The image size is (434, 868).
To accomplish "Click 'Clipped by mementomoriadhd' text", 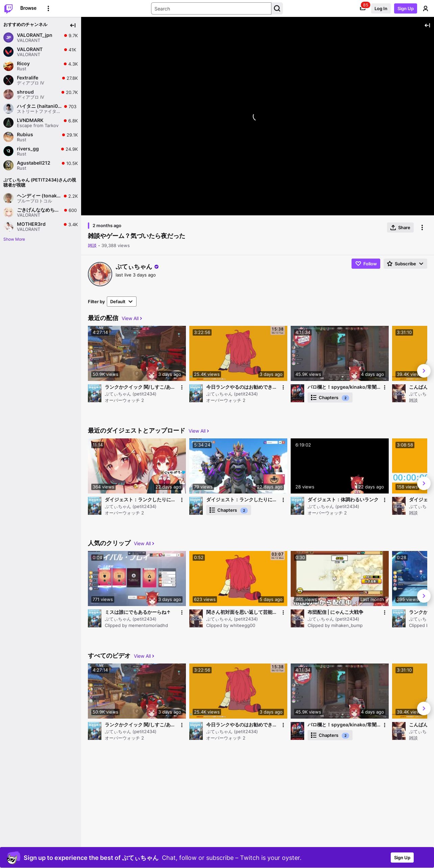I will click(136, 626).
